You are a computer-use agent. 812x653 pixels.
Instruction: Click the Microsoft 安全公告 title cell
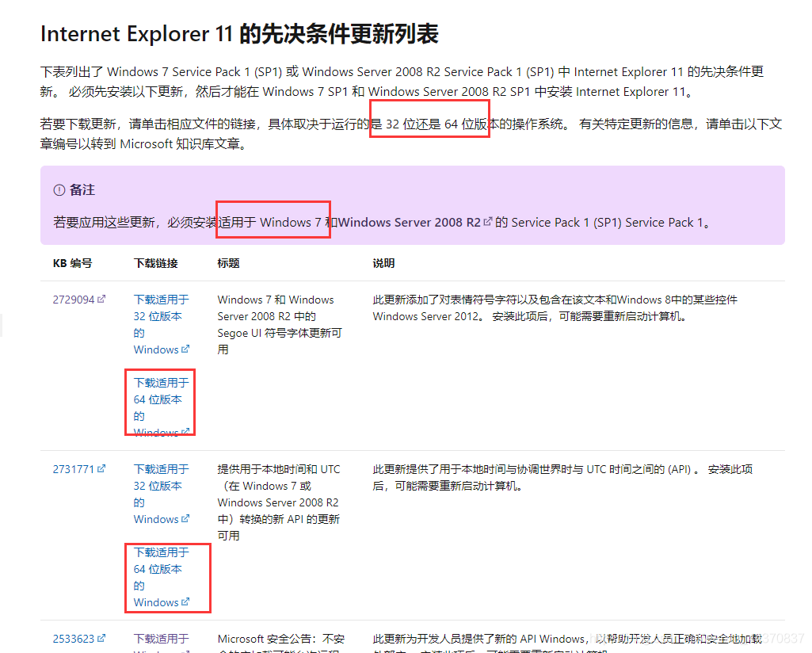280,642
